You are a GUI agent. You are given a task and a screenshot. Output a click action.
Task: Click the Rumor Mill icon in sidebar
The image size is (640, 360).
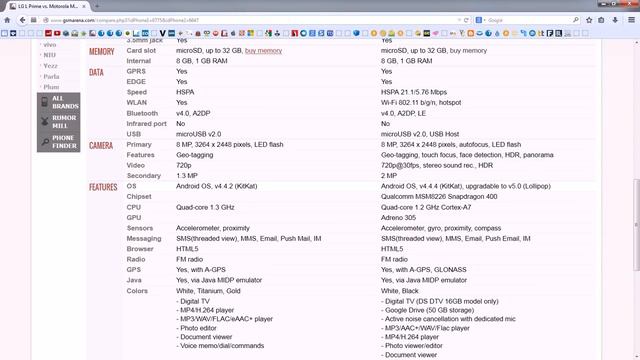pyautogui.click(x=45, y=122)
